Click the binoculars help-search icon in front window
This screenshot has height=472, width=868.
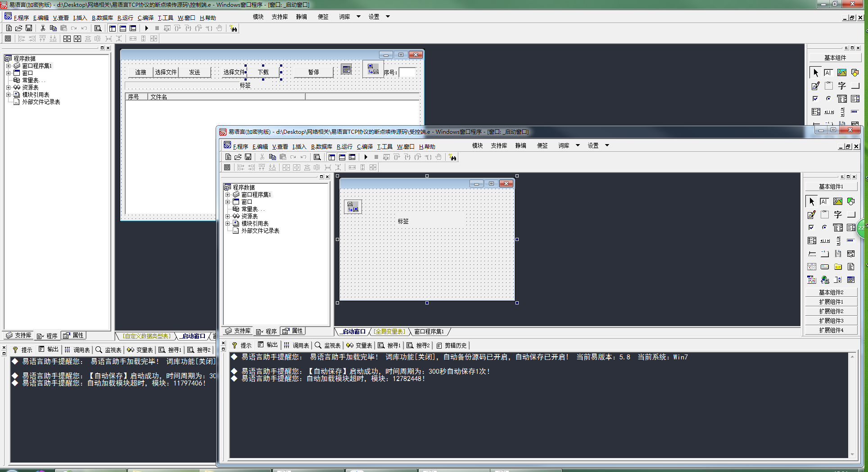452,157
